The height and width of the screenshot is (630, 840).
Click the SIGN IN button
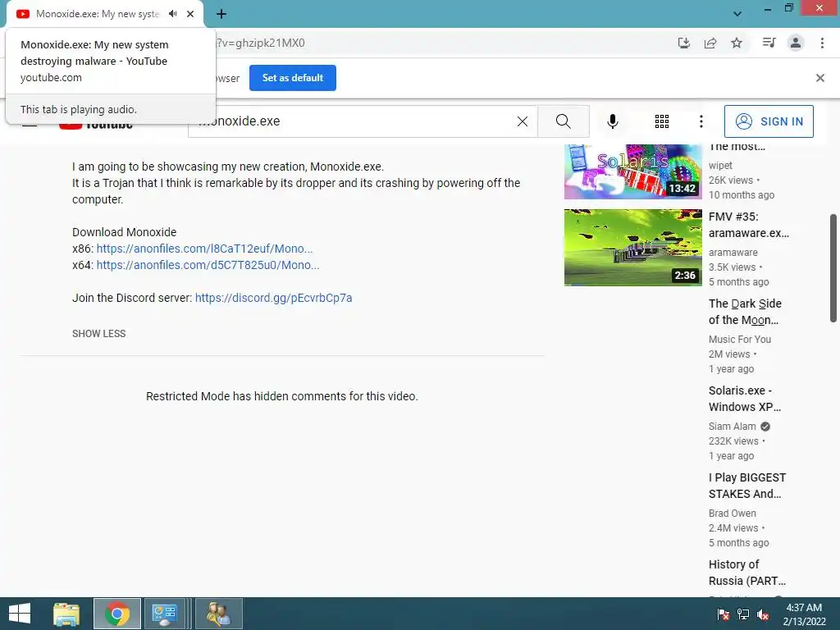click(769, 121)
